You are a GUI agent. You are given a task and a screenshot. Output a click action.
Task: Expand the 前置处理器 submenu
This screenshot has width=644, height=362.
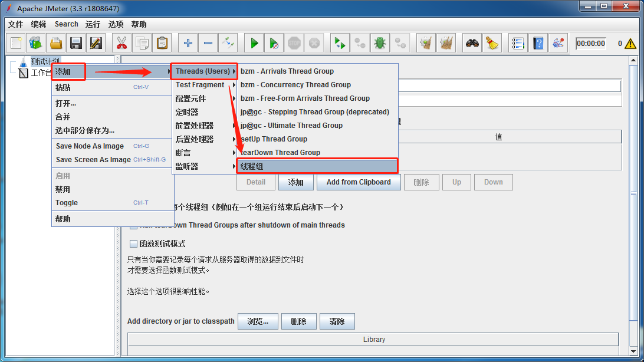pos(204,126)
